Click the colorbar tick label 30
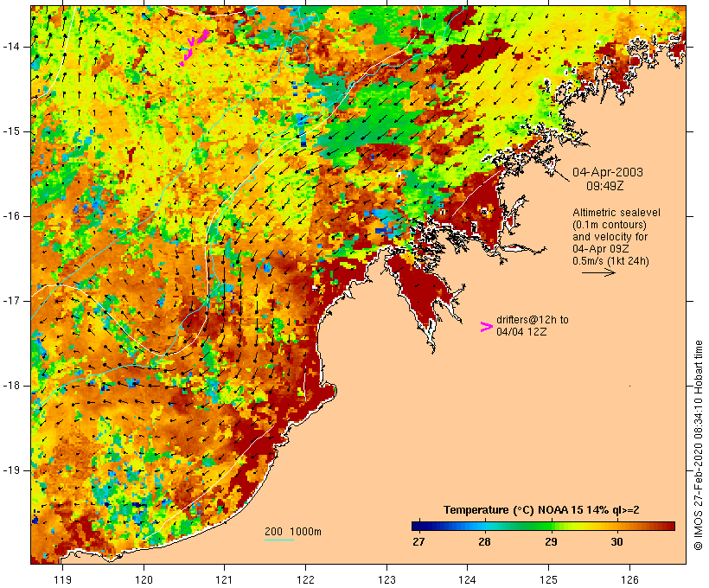709x588 pixels. 616,542
